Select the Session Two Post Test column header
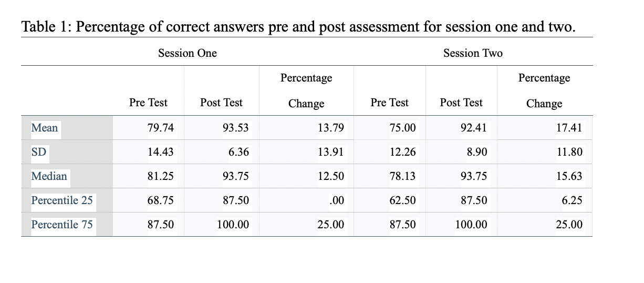 tap(461, 103)
